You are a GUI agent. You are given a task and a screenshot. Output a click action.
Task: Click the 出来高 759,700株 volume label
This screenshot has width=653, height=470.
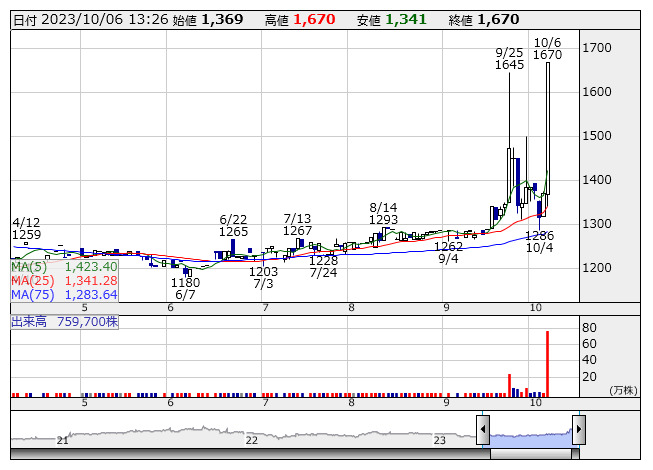pyautogui.click(x=65, y=322)
